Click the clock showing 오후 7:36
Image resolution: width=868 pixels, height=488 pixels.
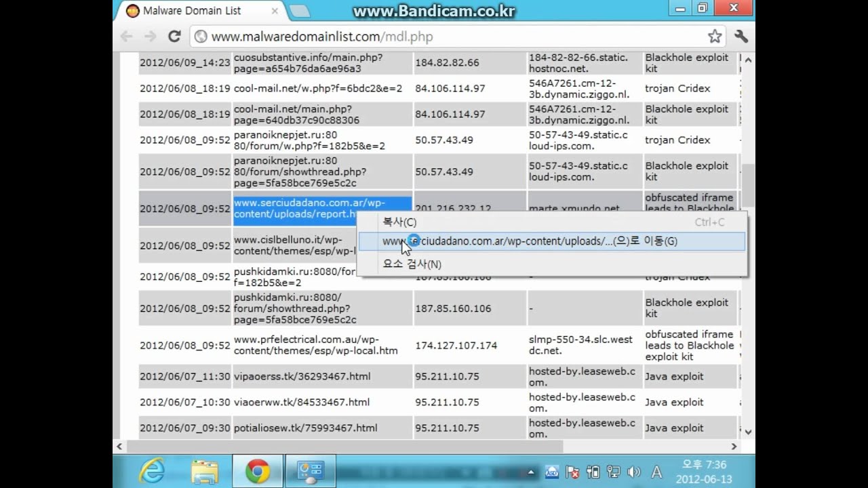tap(704, 471)
